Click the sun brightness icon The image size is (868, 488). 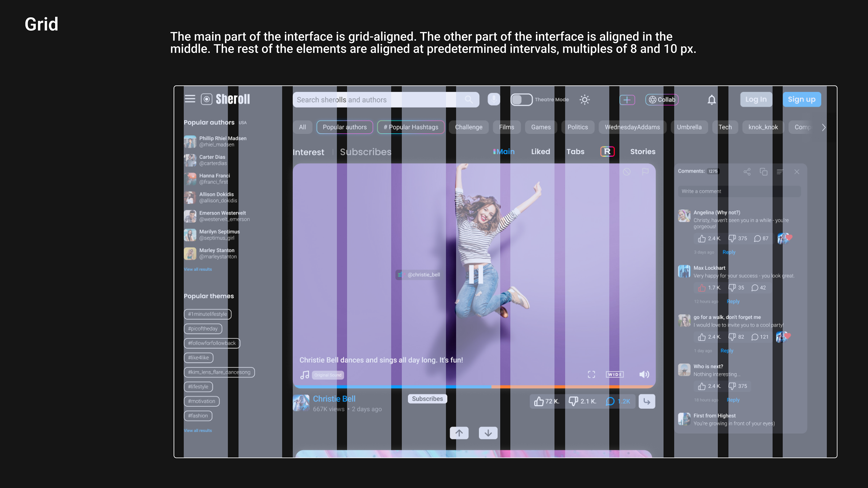tap(585, 100)
